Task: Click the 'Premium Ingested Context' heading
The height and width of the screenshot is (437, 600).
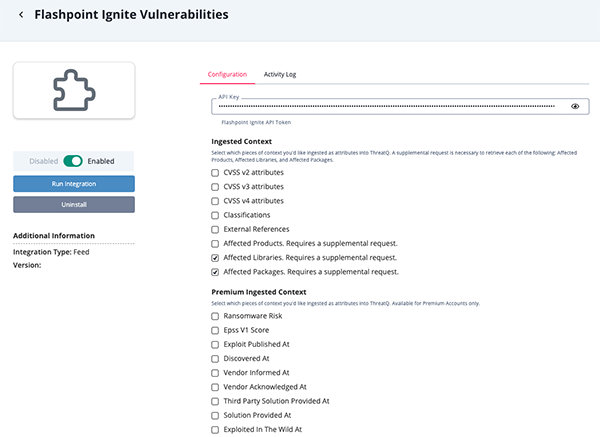Action: point(259,292)
